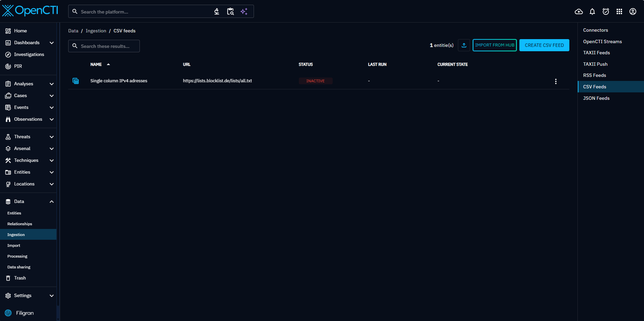Click the microscope advanced search icon
Image resolution: width=644 pixels, height=321 pixels.
click(217, 12)
